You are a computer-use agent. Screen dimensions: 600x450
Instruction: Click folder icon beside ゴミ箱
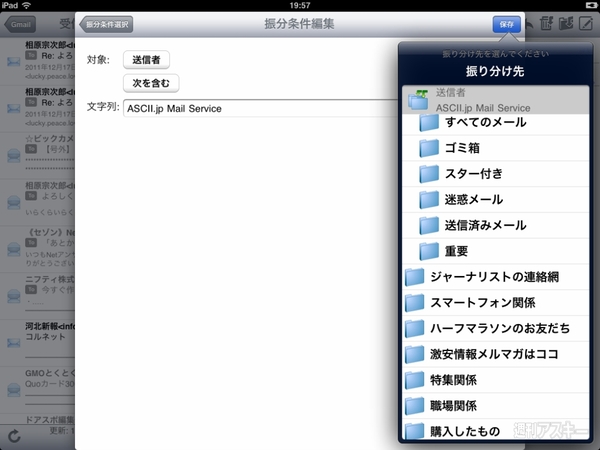click(429, 148)
